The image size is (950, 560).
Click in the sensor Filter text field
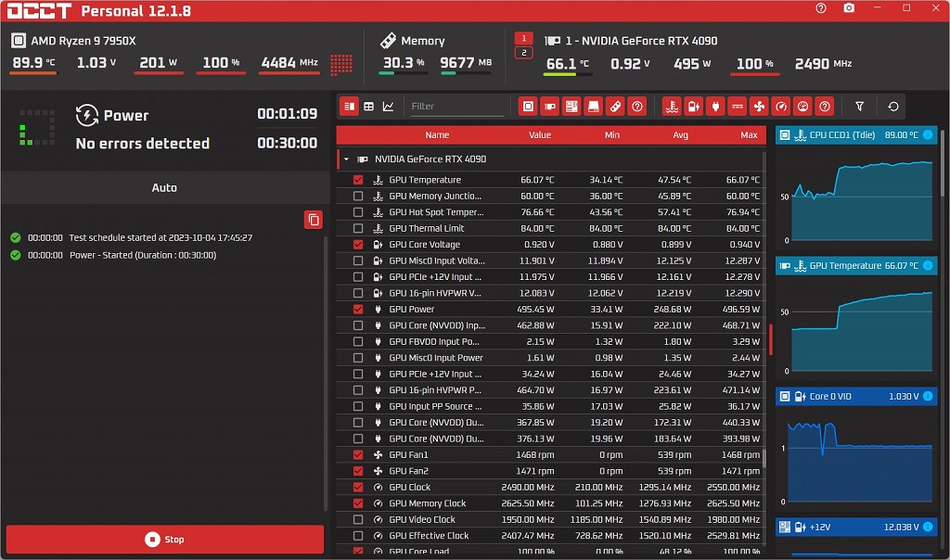455,107
